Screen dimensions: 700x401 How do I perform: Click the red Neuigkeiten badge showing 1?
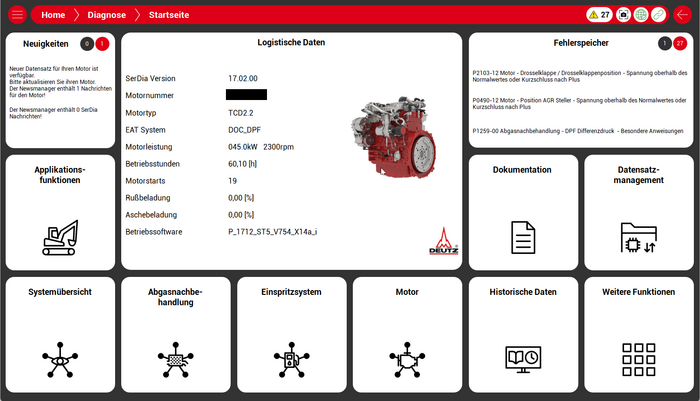pyautogui.click(x=102, y=44)
